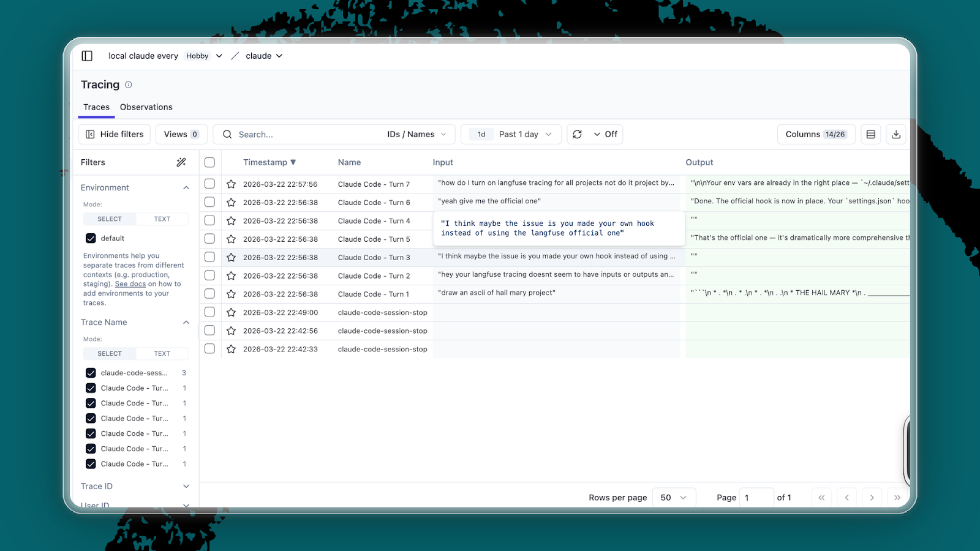The image size is (980, 551).
Task: Switch to the Observations tab
Action: pyautogui.click(x=146, y=107)
